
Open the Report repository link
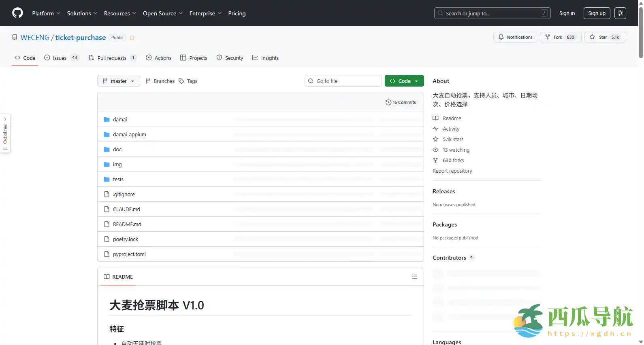click(452, 171)
